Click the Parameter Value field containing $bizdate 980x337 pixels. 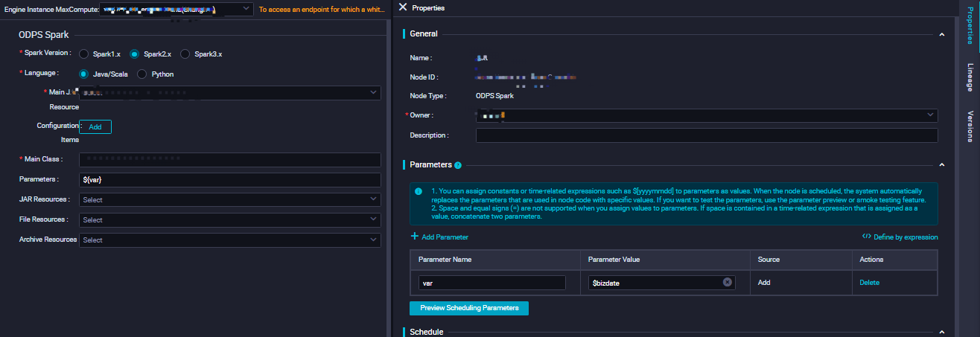661,283
